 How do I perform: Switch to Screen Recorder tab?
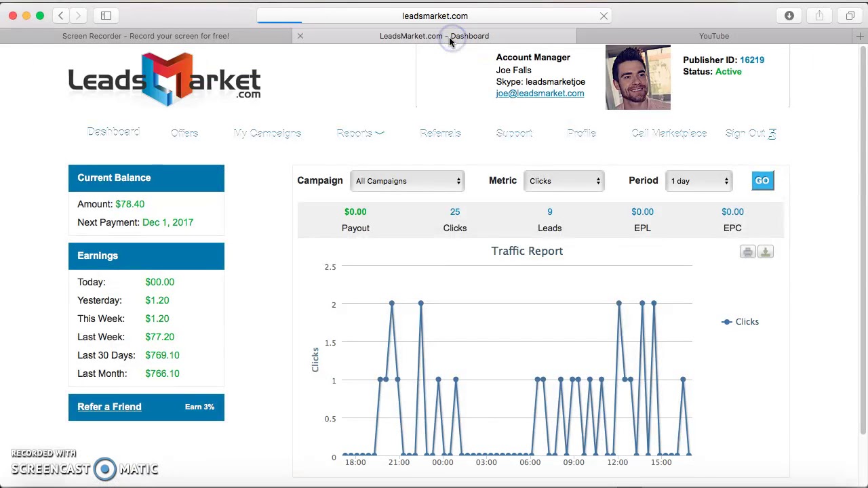[x=146, y=36]
